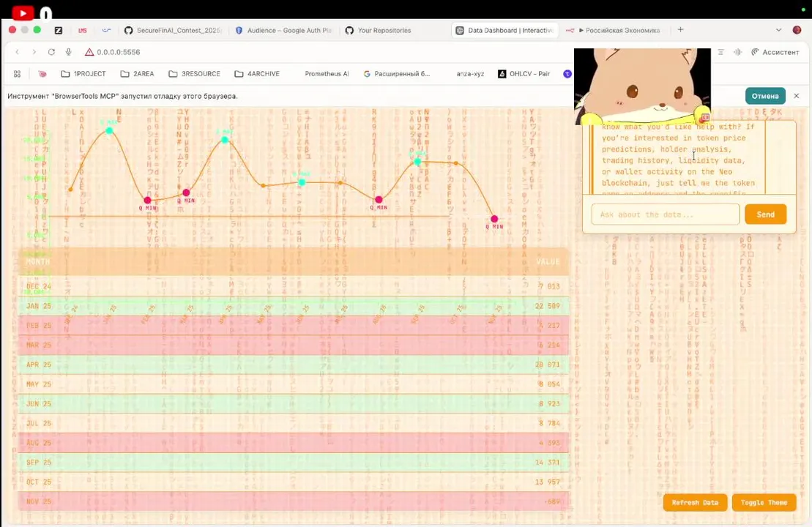812x527 pixels.
Task: Select the MAR 25 row label
Action: click(x=39, y=345)
